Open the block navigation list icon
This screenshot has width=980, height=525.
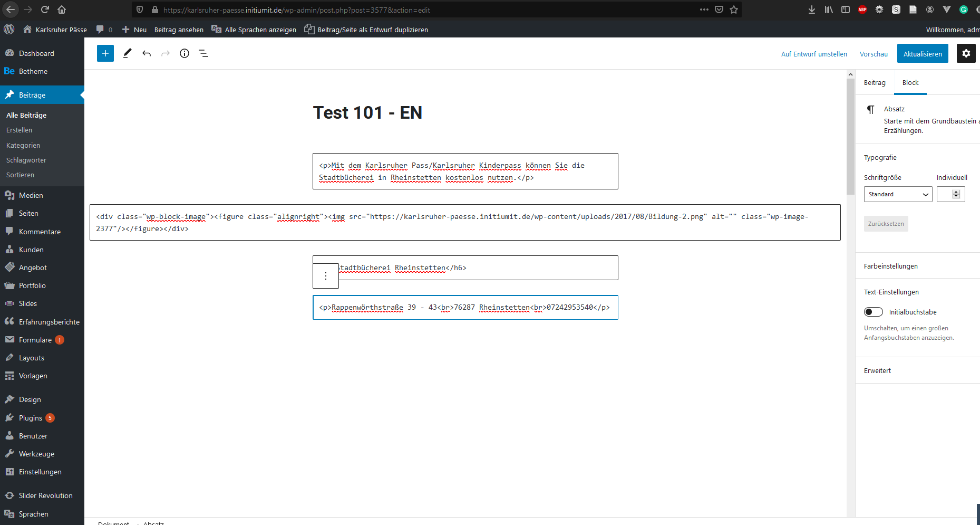(203, 53)
